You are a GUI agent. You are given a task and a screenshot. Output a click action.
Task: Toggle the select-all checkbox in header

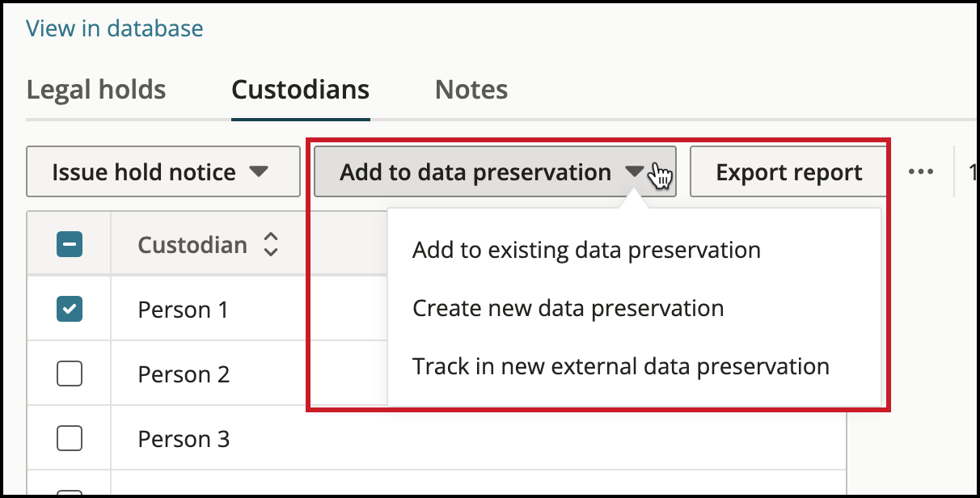coord(70,245)
